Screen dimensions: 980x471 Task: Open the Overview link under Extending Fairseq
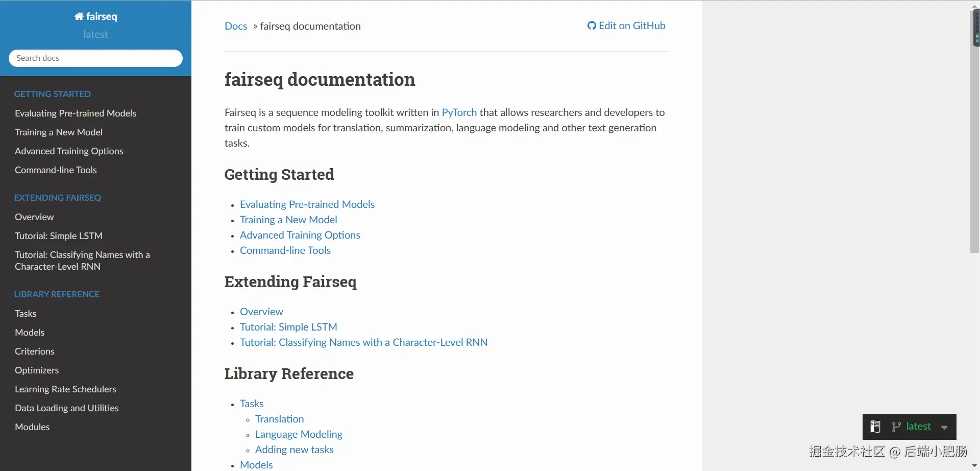(x=261, y=312)
